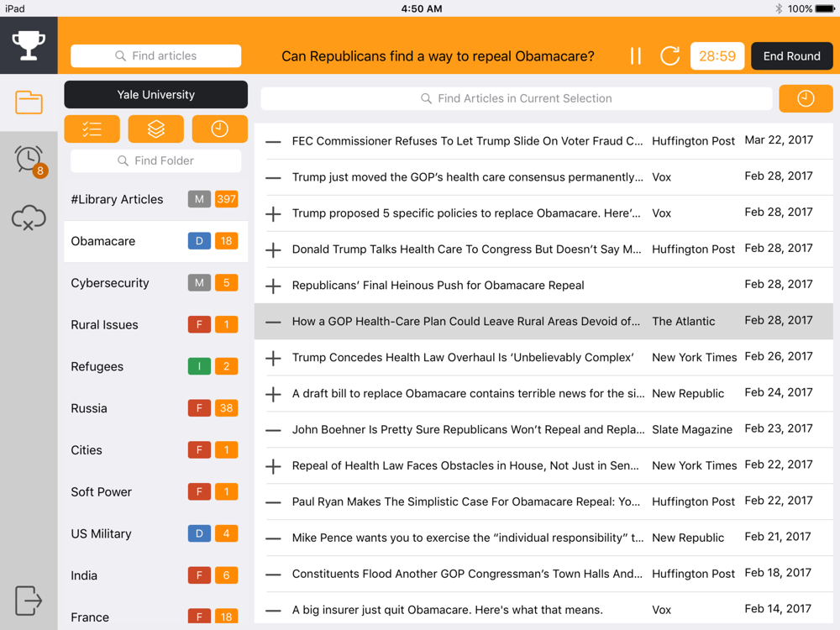Tap the orange clock button beside the selection search field
This screenshot has width=840, height=630.
tap(806, 98)
